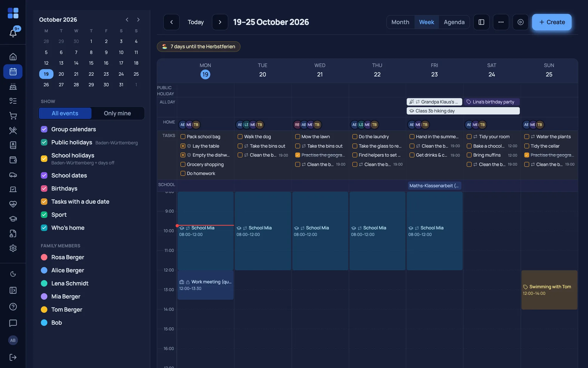Toggle Public holidays checkbox
Viewport: 588px width, 368px height.
44,142
